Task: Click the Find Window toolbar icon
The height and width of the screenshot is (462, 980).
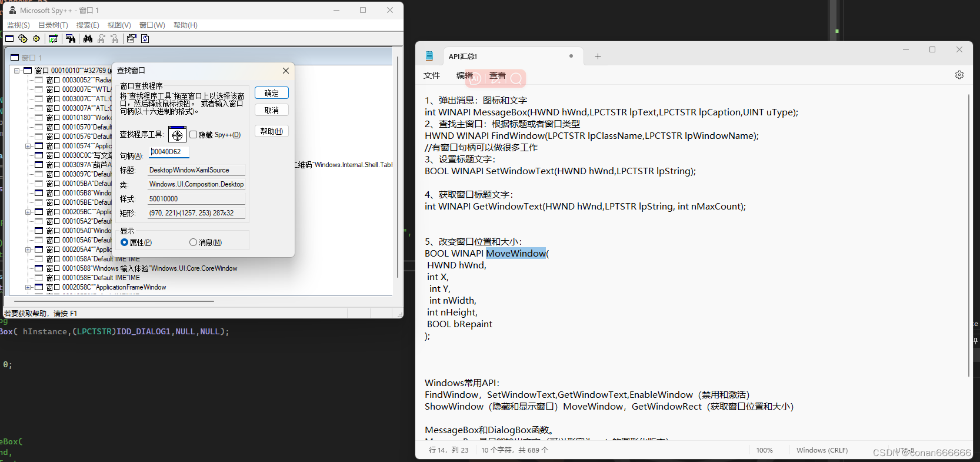Action: pos(71,39)
